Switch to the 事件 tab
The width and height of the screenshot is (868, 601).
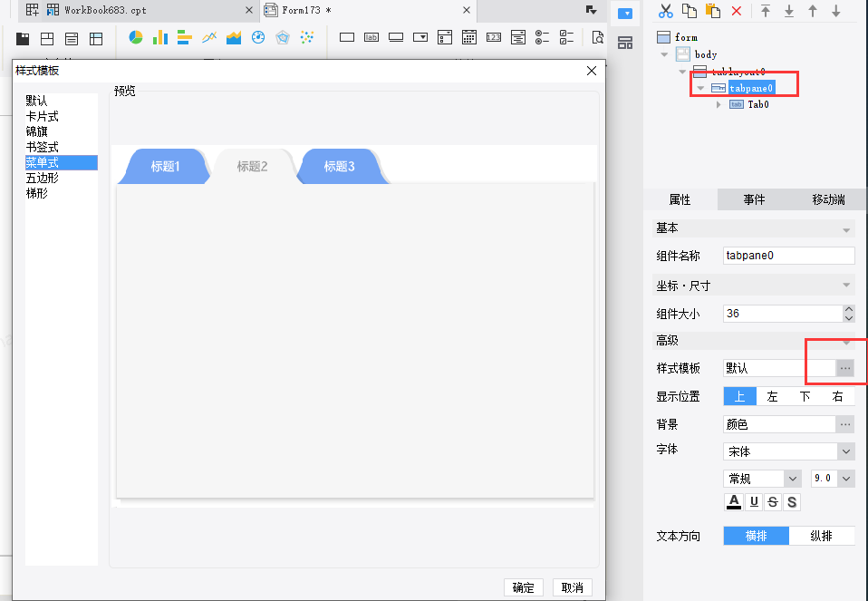[754, 199]
